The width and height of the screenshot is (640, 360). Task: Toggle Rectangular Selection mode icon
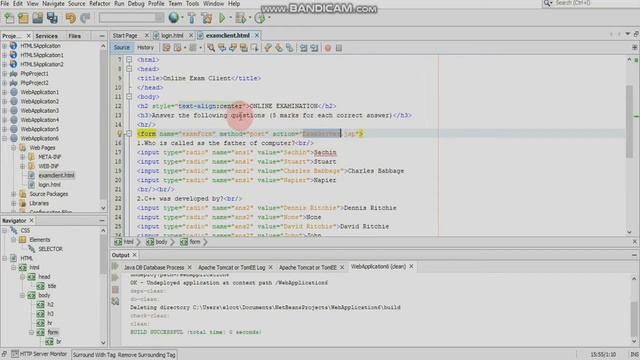(254, 48)
